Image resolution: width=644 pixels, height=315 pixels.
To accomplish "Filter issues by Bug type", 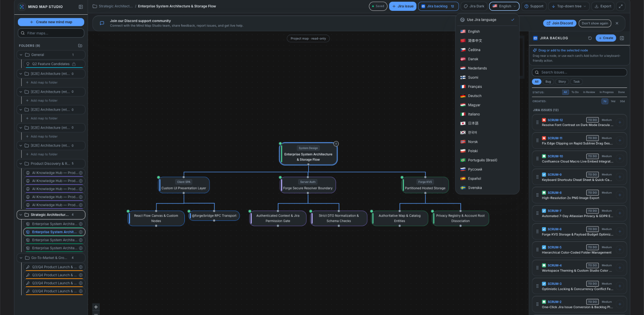I will click(x=548, y=82).
